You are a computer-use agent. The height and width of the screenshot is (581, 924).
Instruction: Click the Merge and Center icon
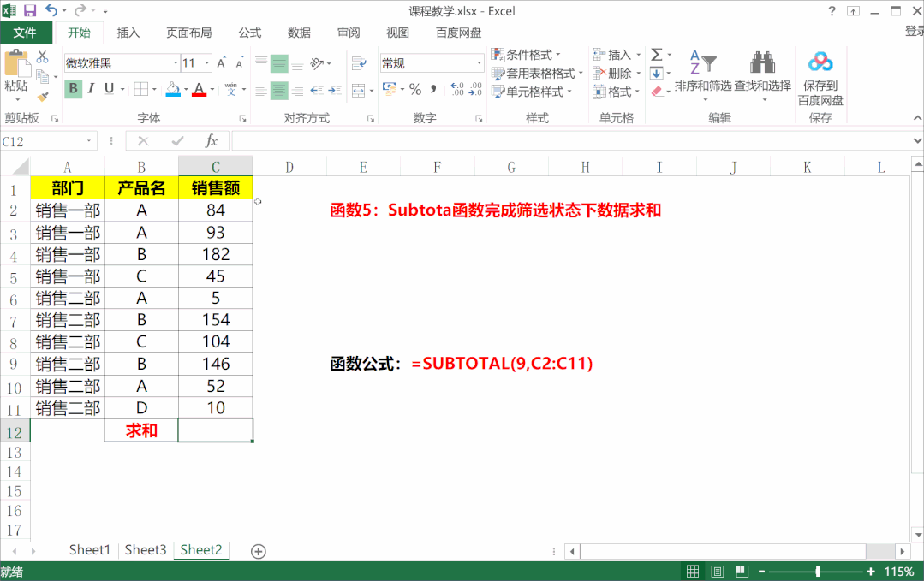tap(358, 90)
